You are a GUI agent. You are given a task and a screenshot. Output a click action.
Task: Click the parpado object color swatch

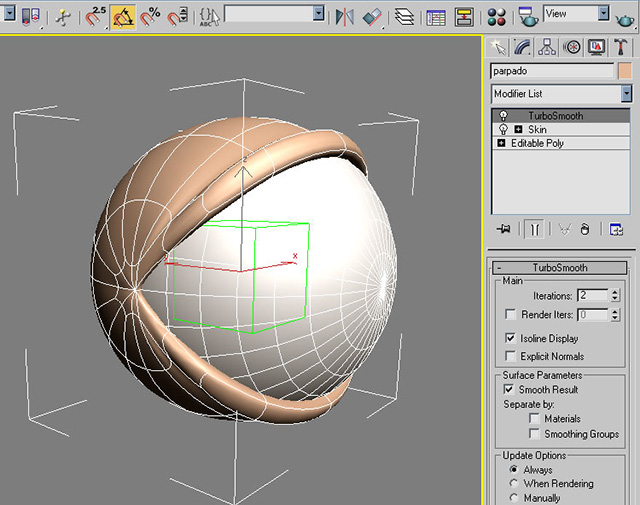coord(625,71)
